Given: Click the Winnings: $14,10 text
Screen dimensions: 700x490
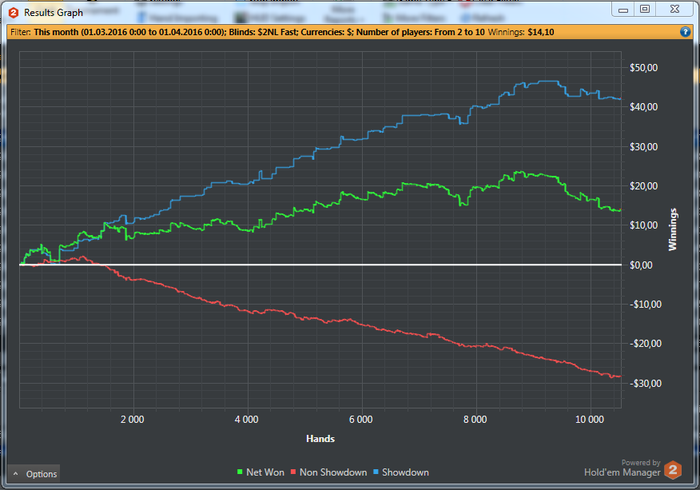Looking at the screenshot, I should (x=521, y=32).
